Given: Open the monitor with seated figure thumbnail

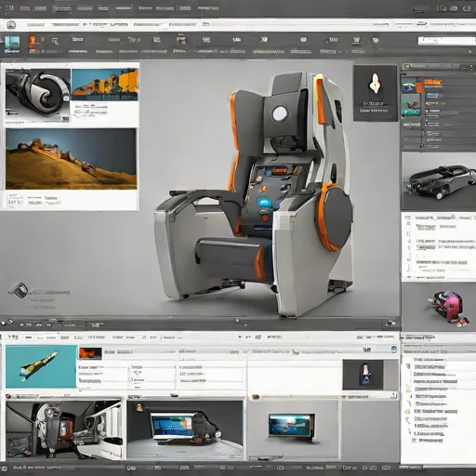Looking at the screenshot, I should coord(185,430).
